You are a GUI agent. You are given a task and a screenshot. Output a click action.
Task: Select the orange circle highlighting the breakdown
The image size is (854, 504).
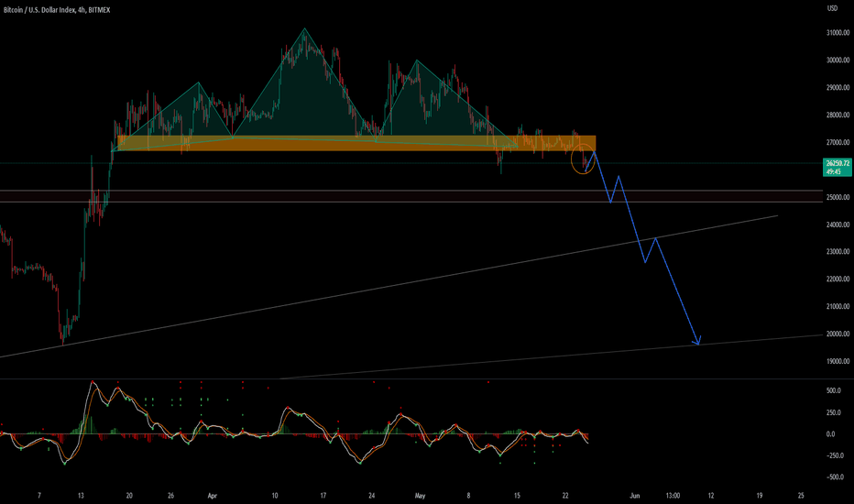tap(583, 159)
